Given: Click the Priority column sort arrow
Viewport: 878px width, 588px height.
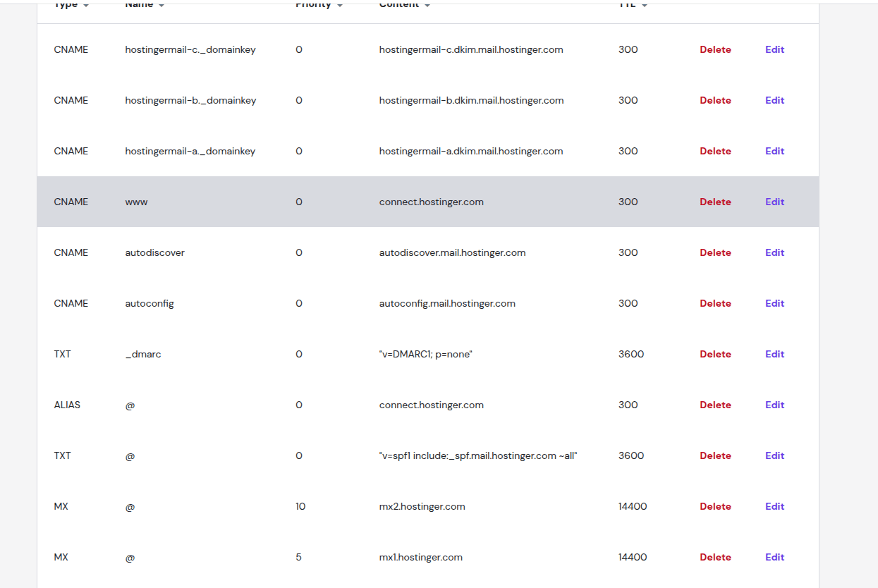Looking at the screenshot, I should [341, 4].
